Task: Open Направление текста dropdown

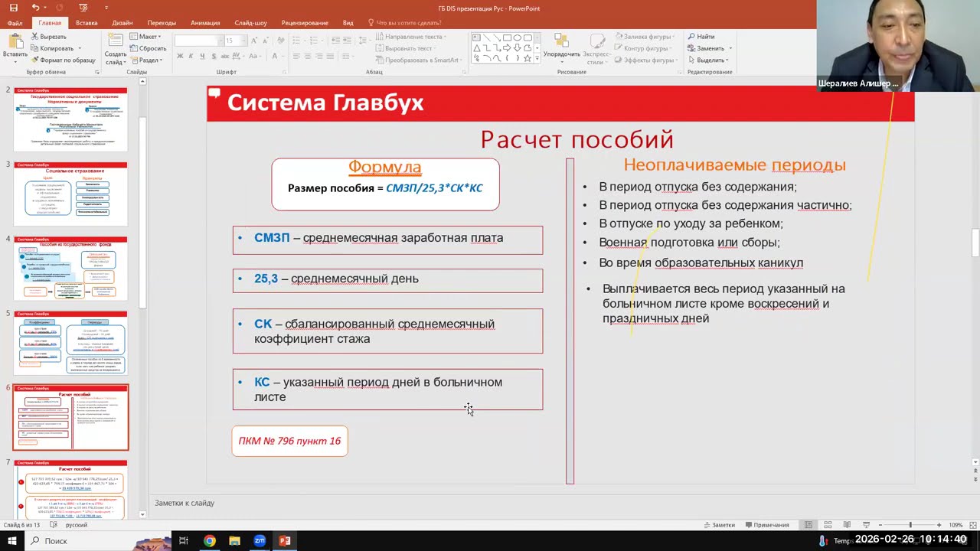Action: coord(412,37)
